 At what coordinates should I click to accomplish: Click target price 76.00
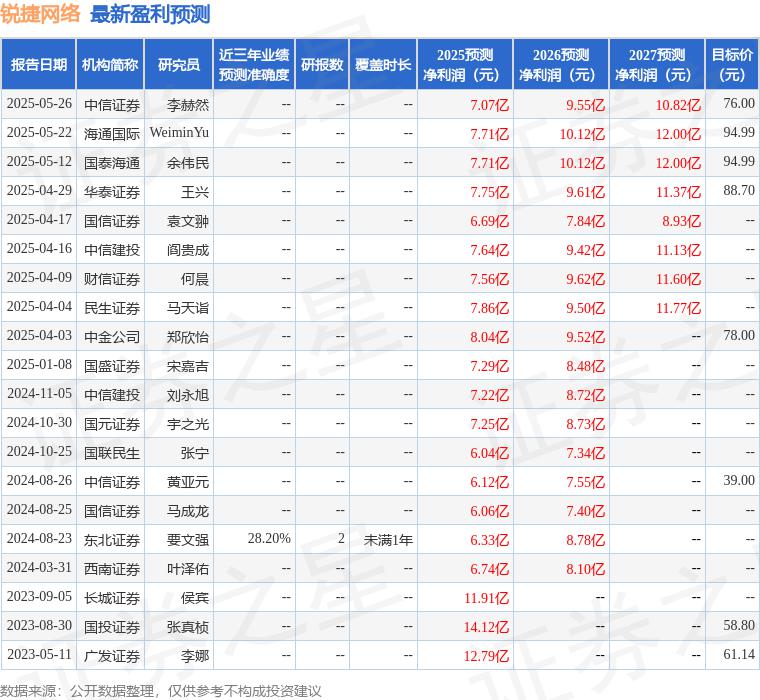point(739,103)
